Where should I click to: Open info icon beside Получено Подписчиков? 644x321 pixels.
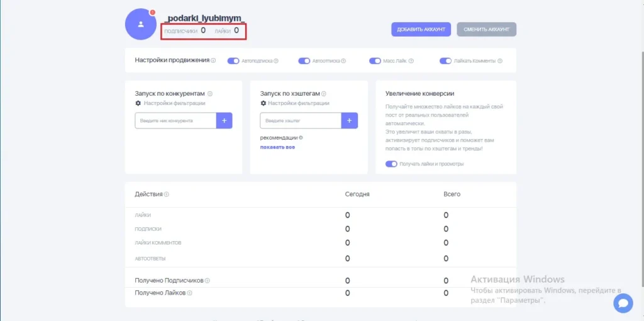click(x=208, y=281)
